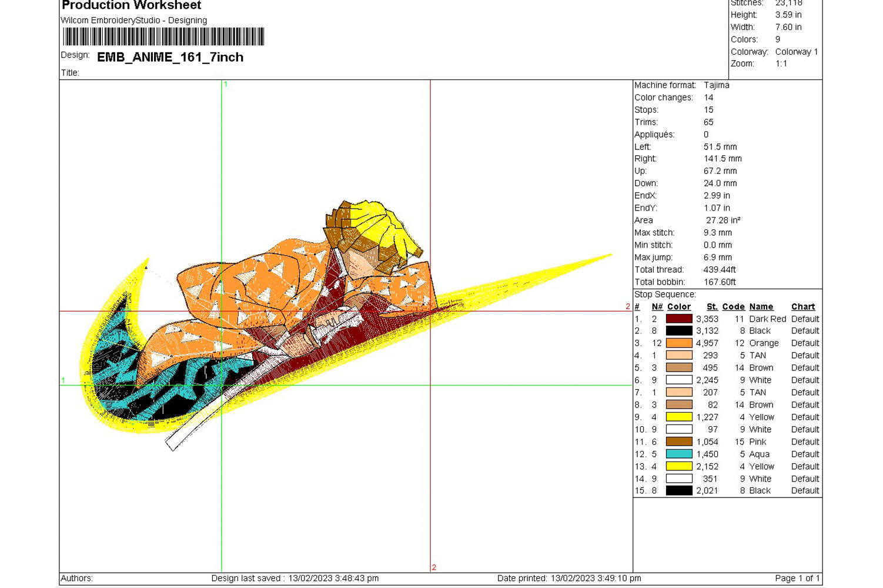Click stitch count 3,353 in Dark Red row

(x=707, y=319)
